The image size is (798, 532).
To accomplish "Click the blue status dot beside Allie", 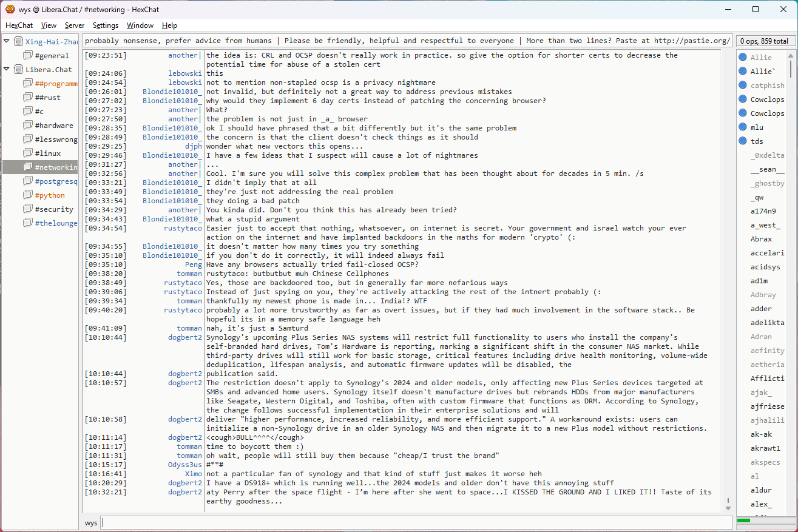I will [743, 57].
